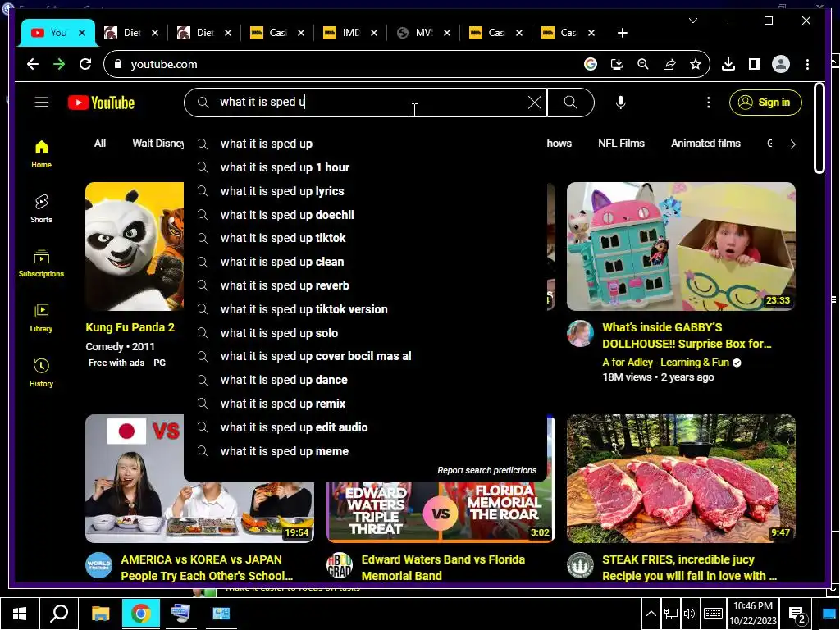Open History in the sidebar
Viewport: 840px width, 630px height.
(41, 373)
